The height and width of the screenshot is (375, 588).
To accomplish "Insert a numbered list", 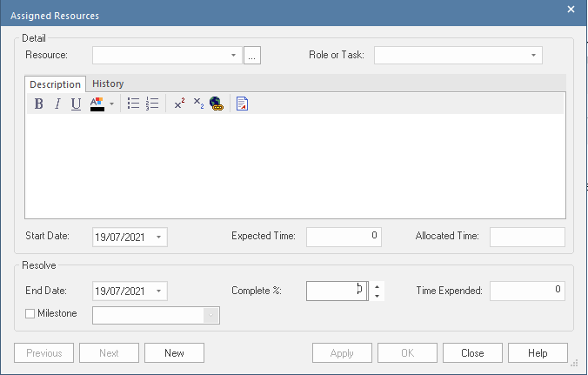I will 152,104.
